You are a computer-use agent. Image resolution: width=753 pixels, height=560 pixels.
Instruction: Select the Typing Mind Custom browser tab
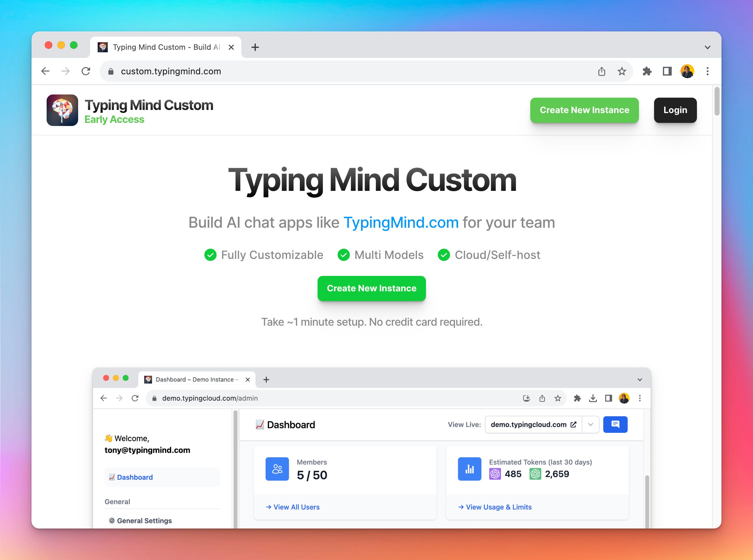[165, 47]
